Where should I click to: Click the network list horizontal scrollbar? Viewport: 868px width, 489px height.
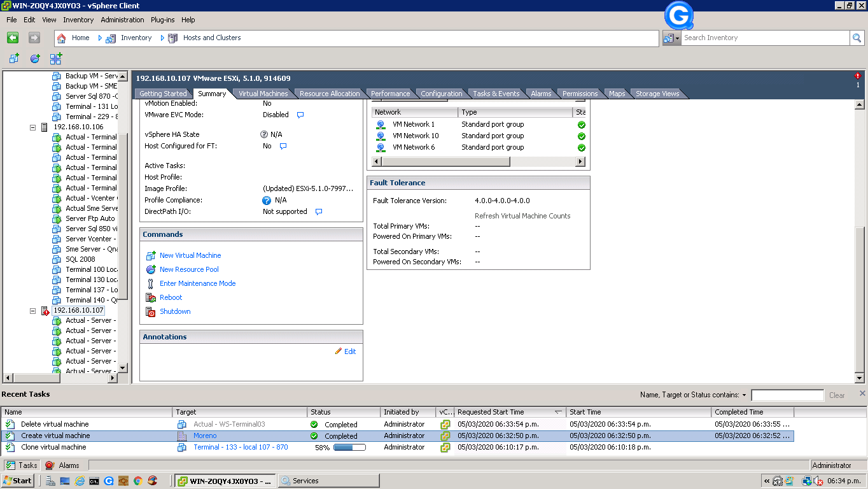(x=479, y=162)
